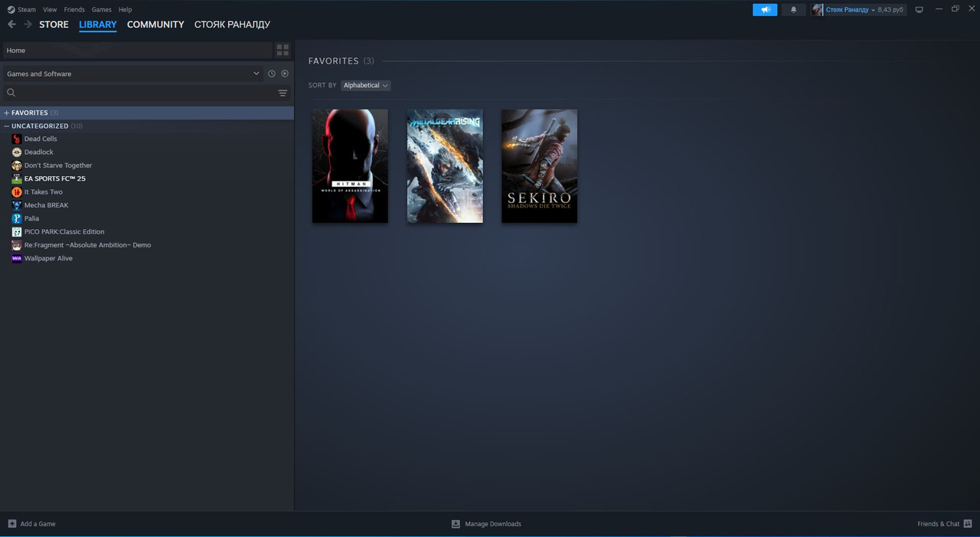Image resolution: width=980 pixels, height=537 pixels.
Task: Click wallet balance 8,43 руб
Action: pos(890,10)
